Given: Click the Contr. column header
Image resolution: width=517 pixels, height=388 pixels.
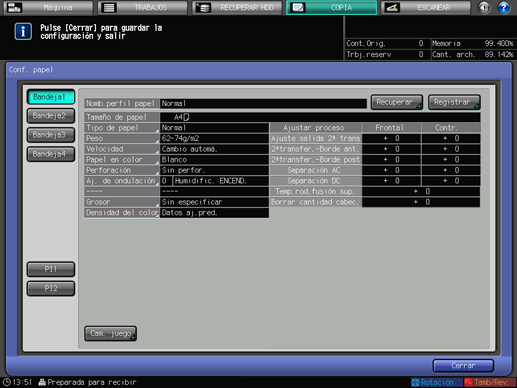Looking at the screenshot, I should pyautogui.click(x=451, y=128).
